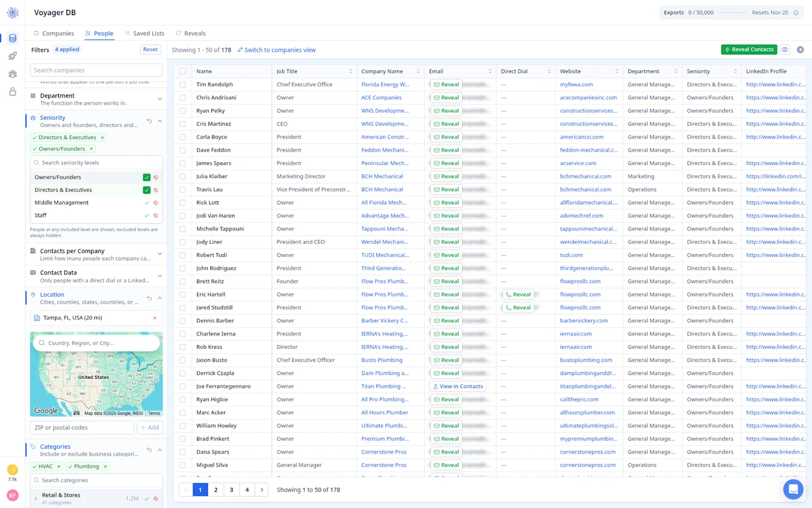Open the chat support bubble
The height and width of the screenshot is (508, 812).
tap(793, 489)
